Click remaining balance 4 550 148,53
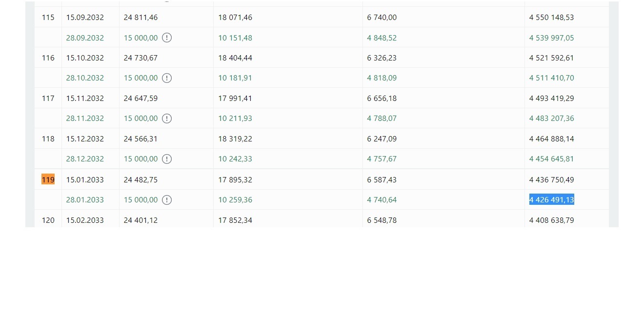The image size is (644, 316). point(551,18)
